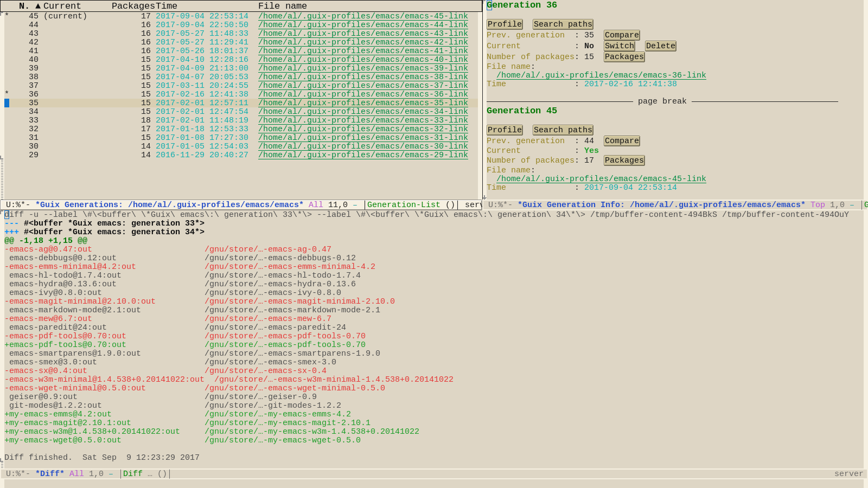Show Packages of Generation 45
This screenshot has height=488, width=868.
click(624, 160)
